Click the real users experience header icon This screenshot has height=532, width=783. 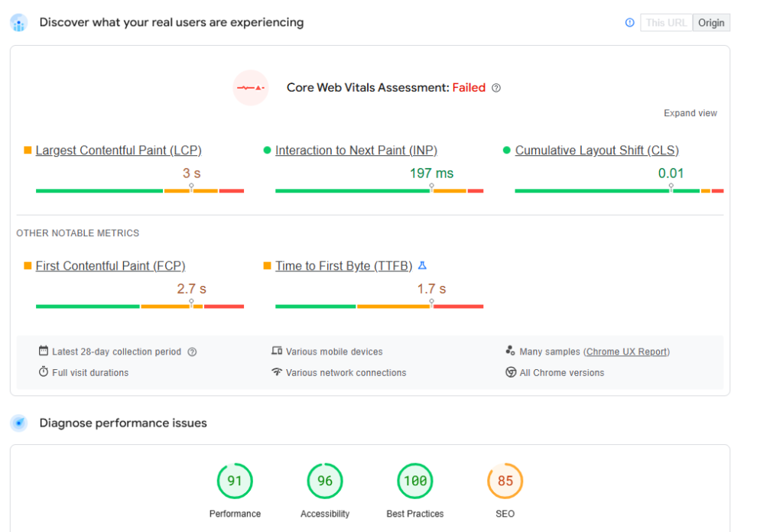19,23
